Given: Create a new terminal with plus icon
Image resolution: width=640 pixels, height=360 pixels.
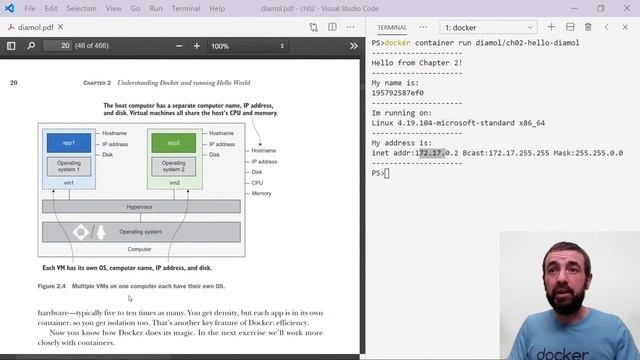Looking at the screenshot, I should point(551,27).
